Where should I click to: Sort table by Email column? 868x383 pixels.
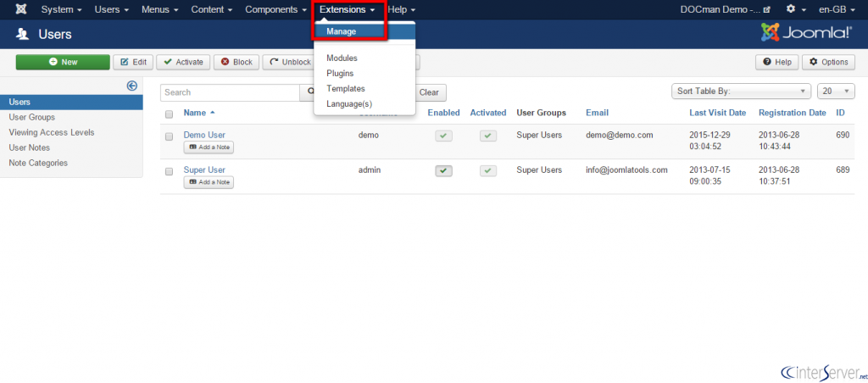click(x=597, y=113)
